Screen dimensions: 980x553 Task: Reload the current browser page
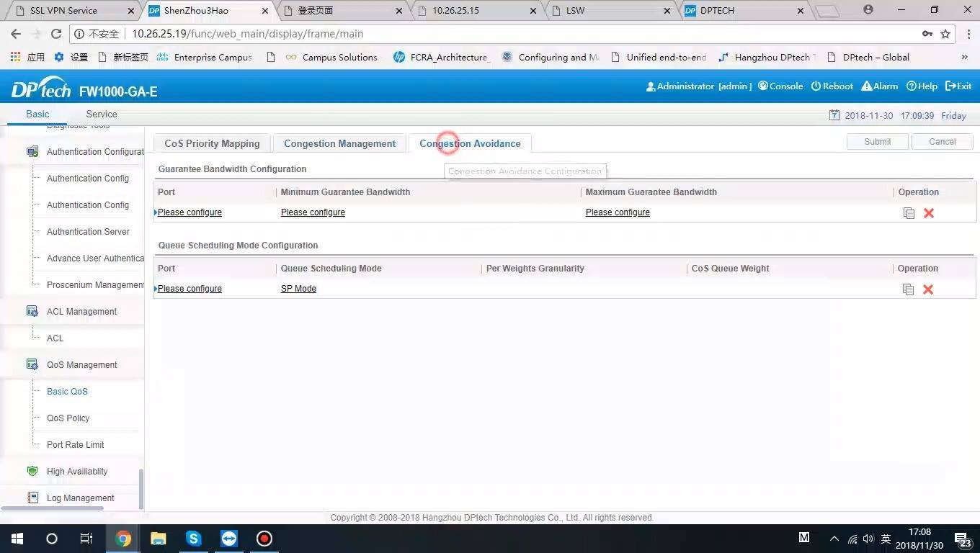pyautogui.click(x=56, y=34)
